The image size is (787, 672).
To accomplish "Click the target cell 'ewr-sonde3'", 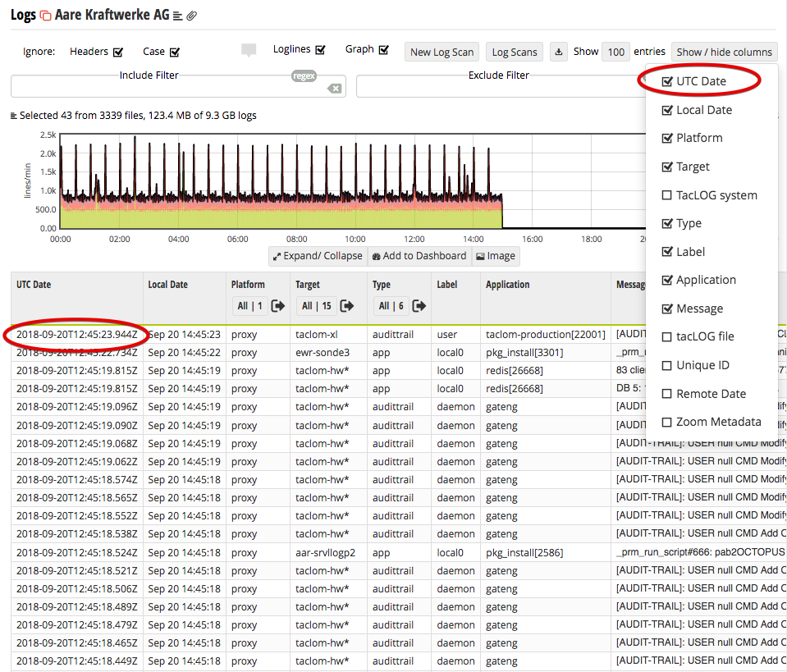I will [x=323, y=353].
